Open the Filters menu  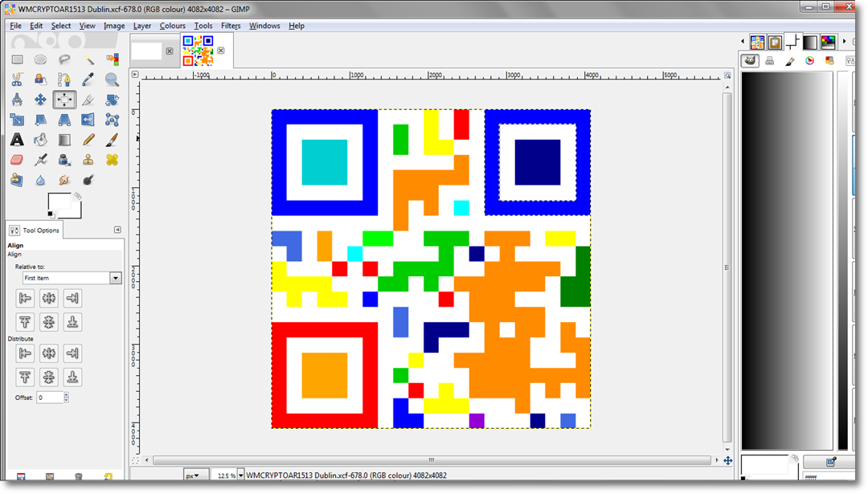(x=231, y=26)
